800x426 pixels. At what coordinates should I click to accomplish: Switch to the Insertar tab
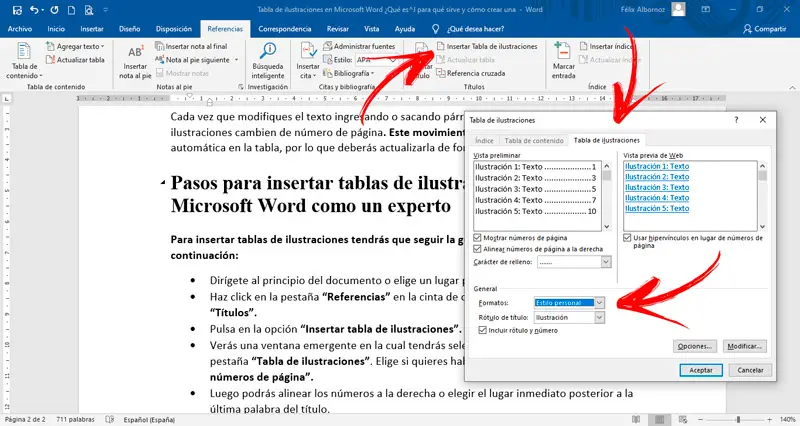pos(92,29)
